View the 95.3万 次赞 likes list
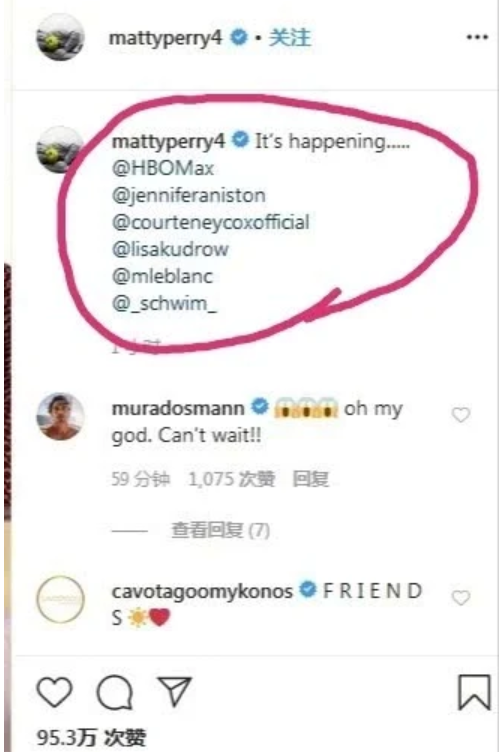501x752 pixels. click(x=91, y=738)
